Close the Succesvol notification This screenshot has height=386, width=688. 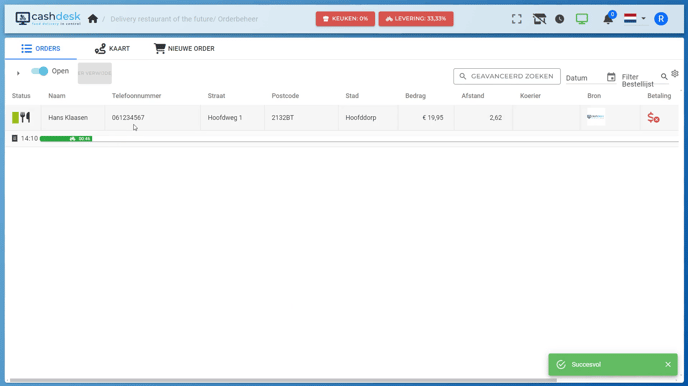tap(668, 365)
